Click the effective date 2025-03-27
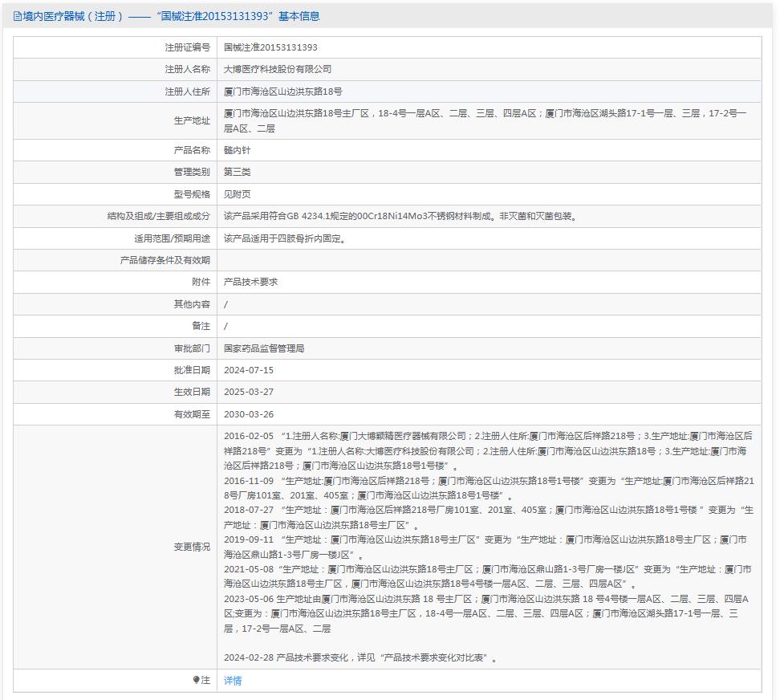Screen dimensions: 780x700 pyautogui.click(x=249, y=392)
